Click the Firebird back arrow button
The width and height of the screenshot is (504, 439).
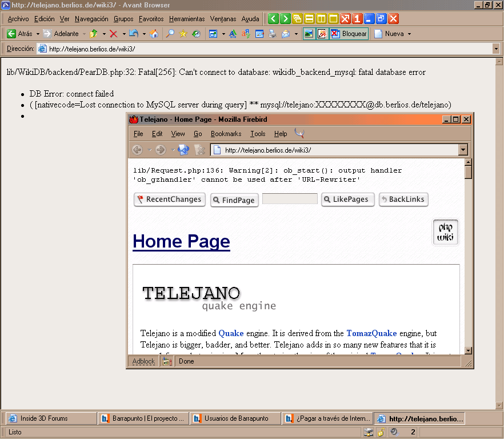coord(138,150)
